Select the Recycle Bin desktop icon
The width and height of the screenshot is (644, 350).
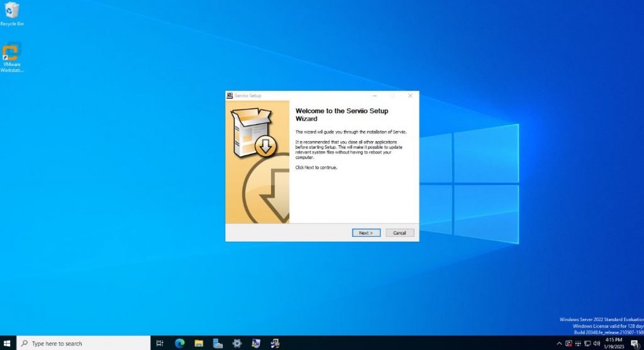pyautogui.click(x=12, y=14)
